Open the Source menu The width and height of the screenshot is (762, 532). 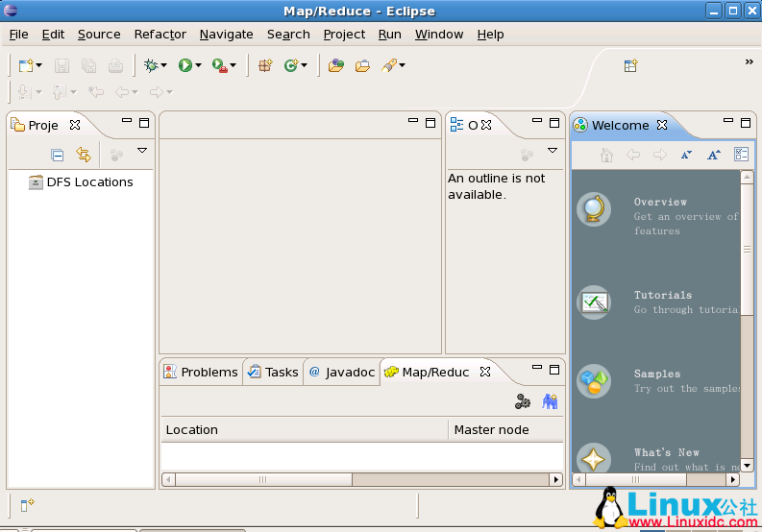(99, 35)
